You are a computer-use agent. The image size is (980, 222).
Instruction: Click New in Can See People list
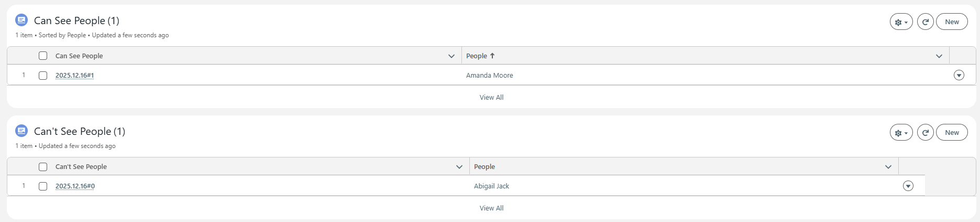tap(952, 22)
